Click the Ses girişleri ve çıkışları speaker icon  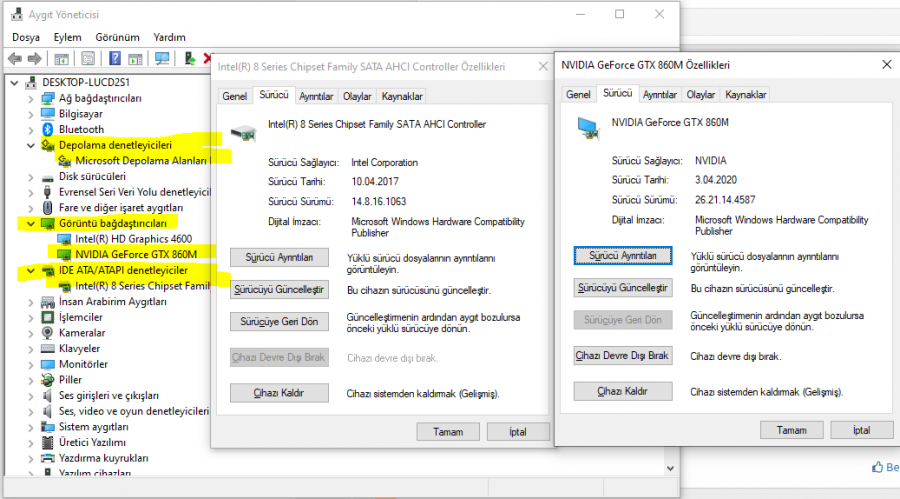pyautogui.click(x=48, y=395)
